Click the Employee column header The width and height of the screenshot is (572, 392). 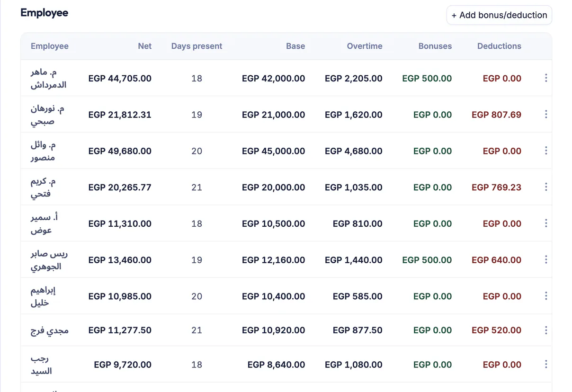(x=50, y=46)
